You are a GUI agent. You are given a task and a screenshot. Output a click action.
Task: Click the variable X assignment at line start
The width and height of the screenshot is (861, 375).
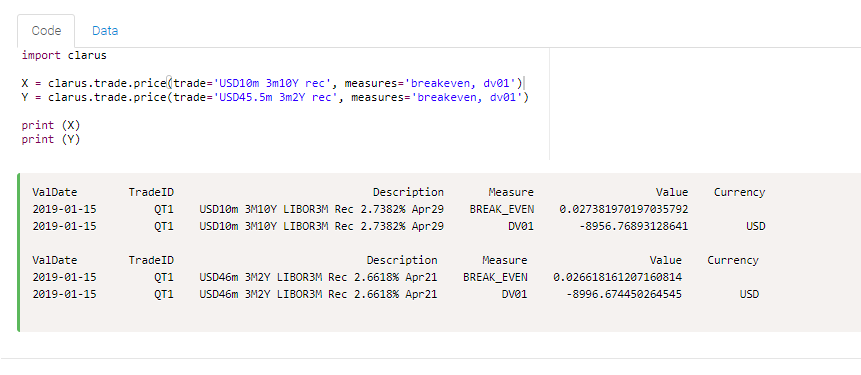coord(25,84)
